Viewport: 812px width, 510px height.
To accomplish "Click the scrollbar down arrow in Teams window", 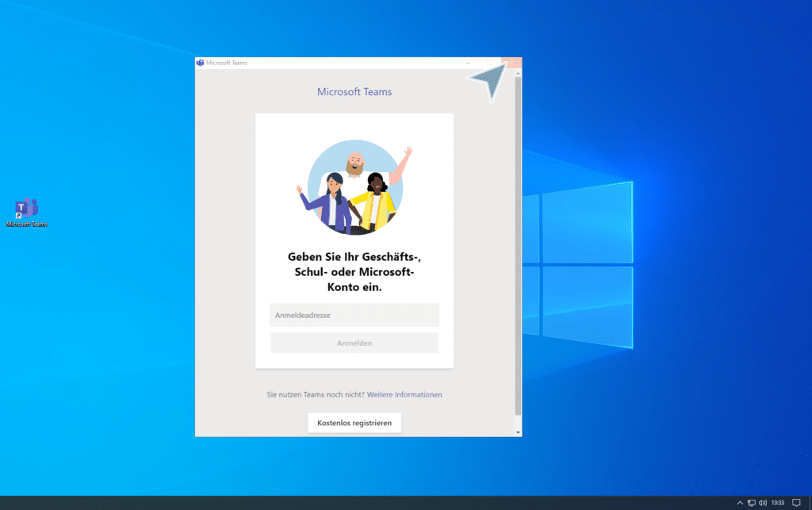I will [x=518, y=432].
